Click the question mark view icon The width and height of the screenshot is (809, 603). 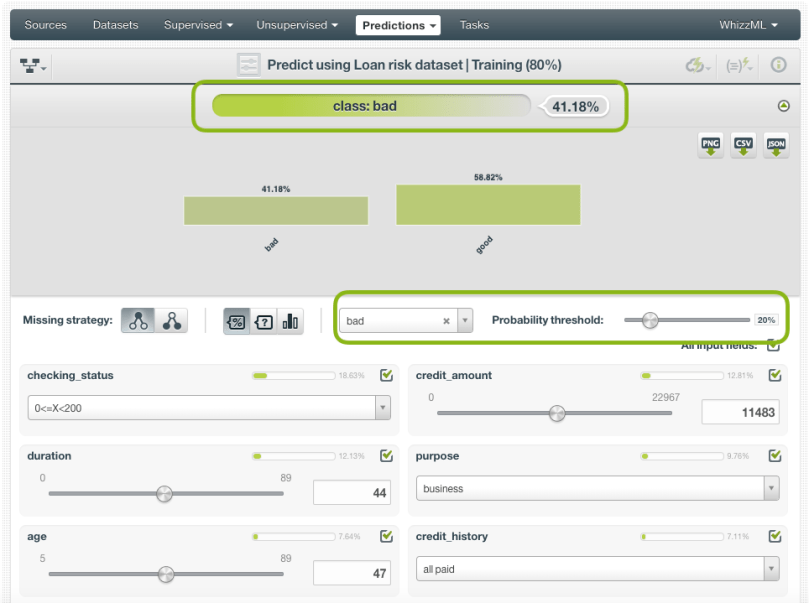click(264, 321)
